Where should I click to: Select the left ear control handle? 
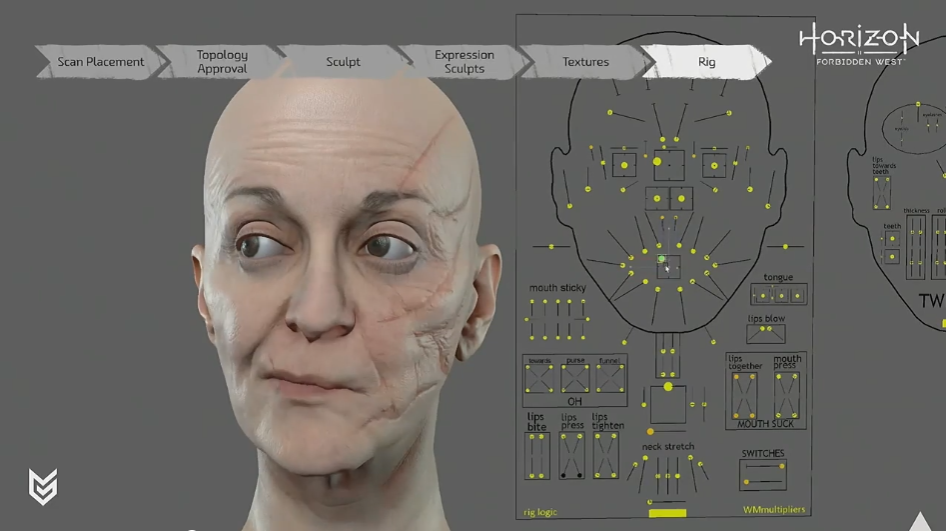[570, 206]
